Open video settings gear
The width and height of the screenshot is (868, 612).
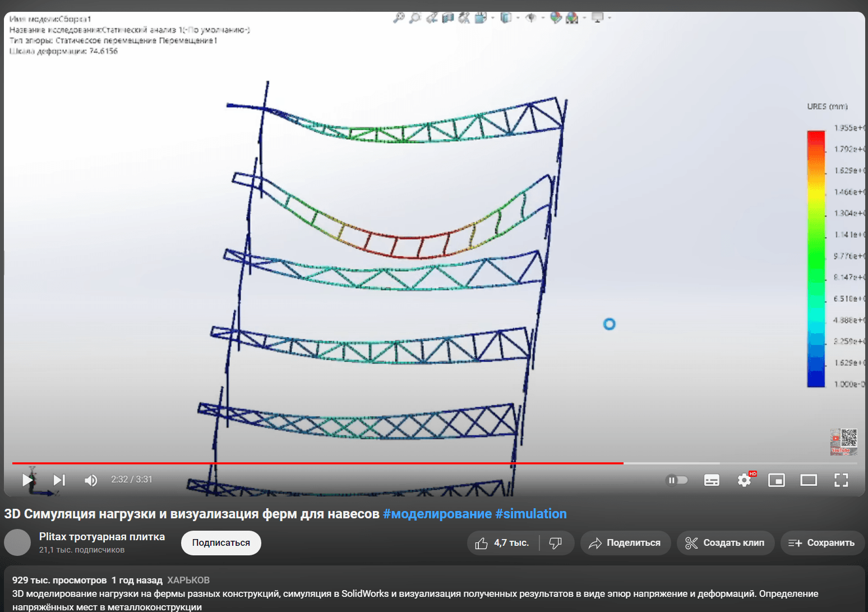744,480
